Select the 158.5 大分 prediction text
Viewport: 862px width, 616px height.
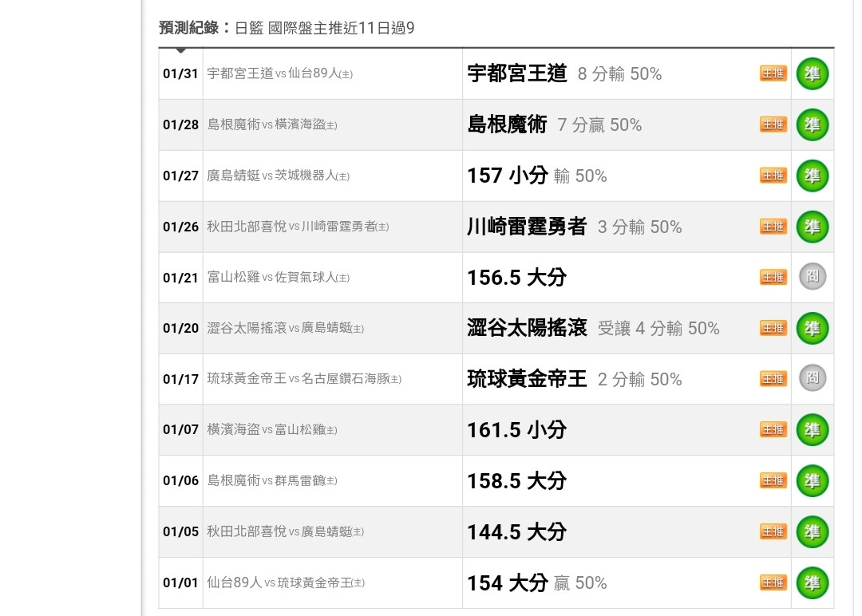click(x=516, y=480)
